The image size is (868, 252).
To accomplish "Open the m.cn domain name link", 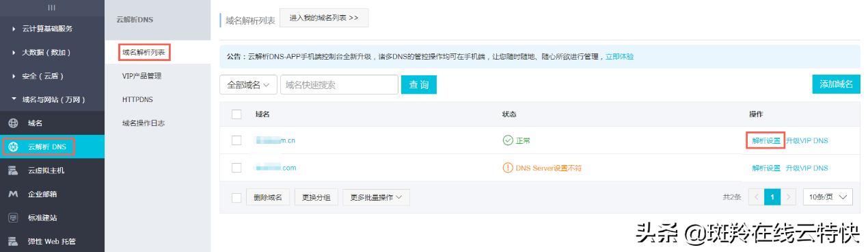I will [x=275, y=140].
